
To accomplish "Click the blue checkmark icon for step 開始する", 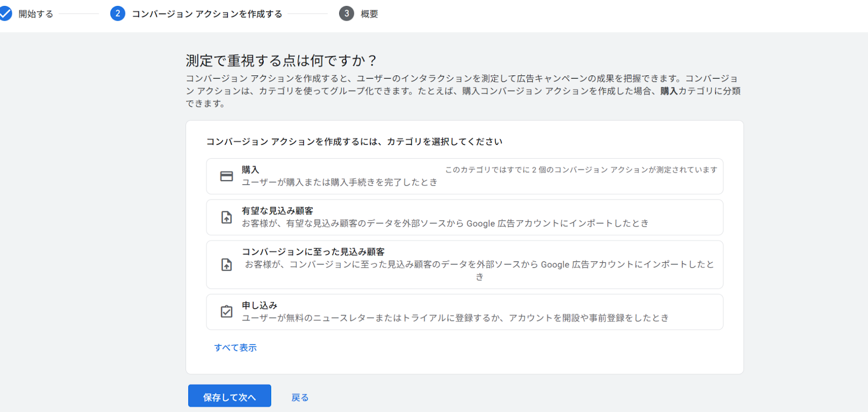I will [5, 14].
